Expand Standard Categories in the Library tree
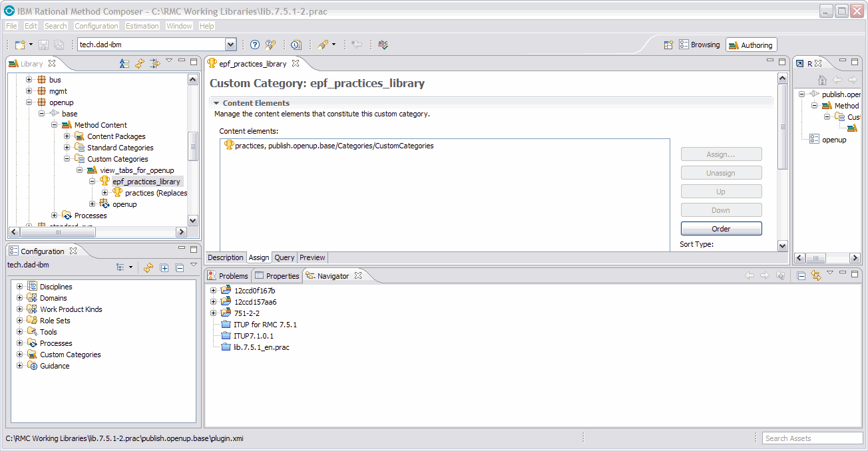The height and width of the screenshot is (451, 868). (x=67, y=148)
